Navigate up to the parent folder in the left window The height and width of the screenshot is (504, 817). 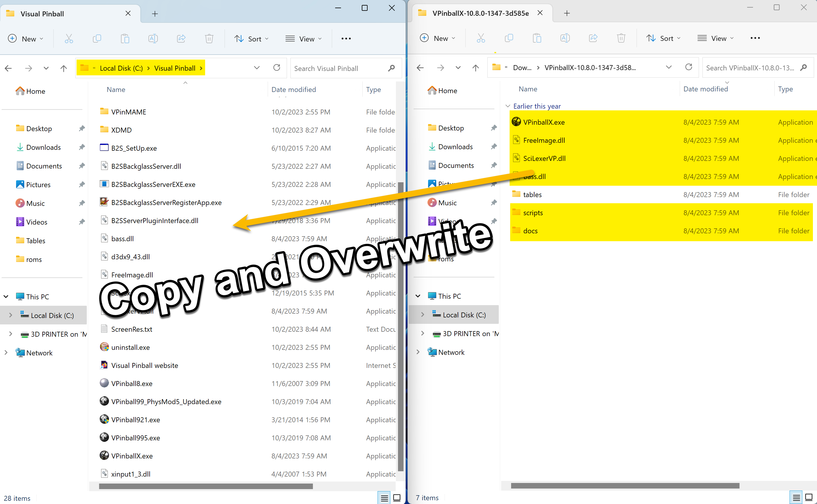(63, 68)
